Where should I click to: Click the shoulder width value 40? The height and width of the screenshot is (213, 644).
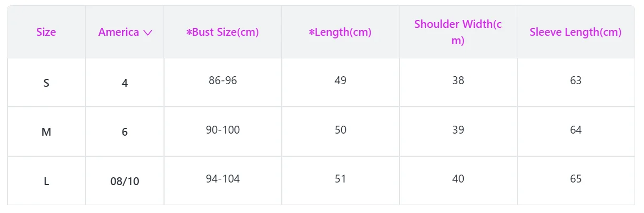(x=458, y=179)
